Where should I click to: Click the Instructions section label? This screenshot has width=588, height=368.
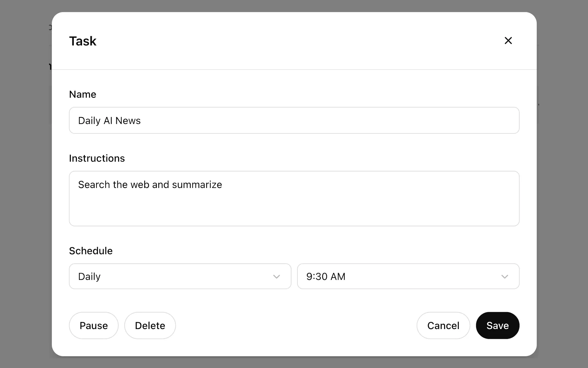(x=97, y=158)
